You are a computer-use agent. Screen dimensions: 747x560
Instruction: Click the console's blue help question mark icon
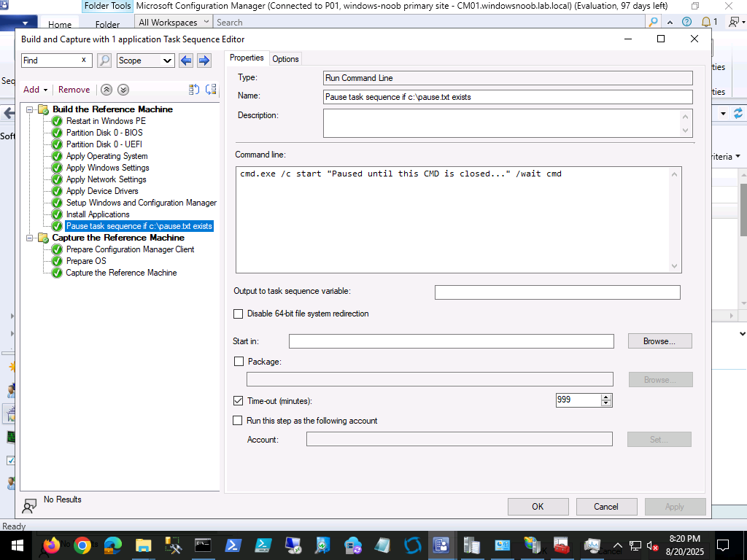point(686,22)
